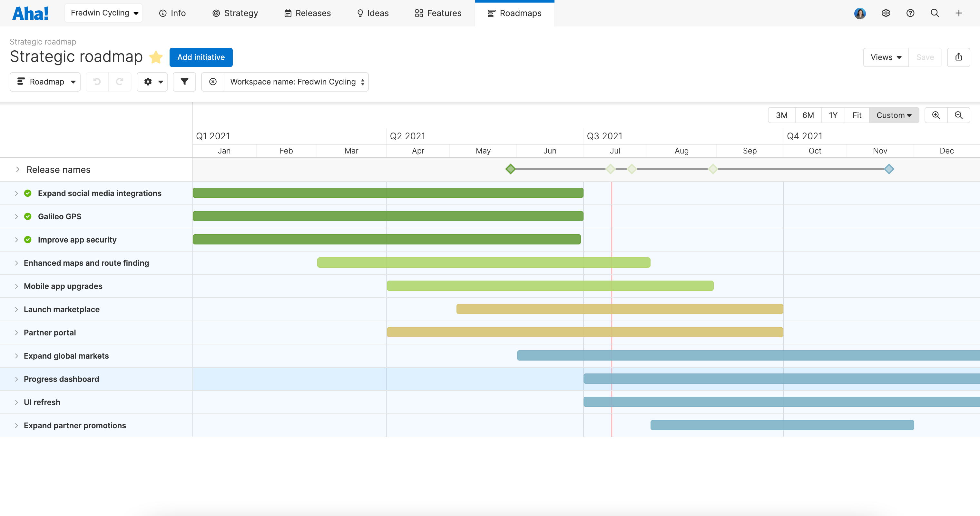The image size is (980, 516).
Task: Toggle the favorite star next to Strategic roadmap
Action: pos(156,57)
